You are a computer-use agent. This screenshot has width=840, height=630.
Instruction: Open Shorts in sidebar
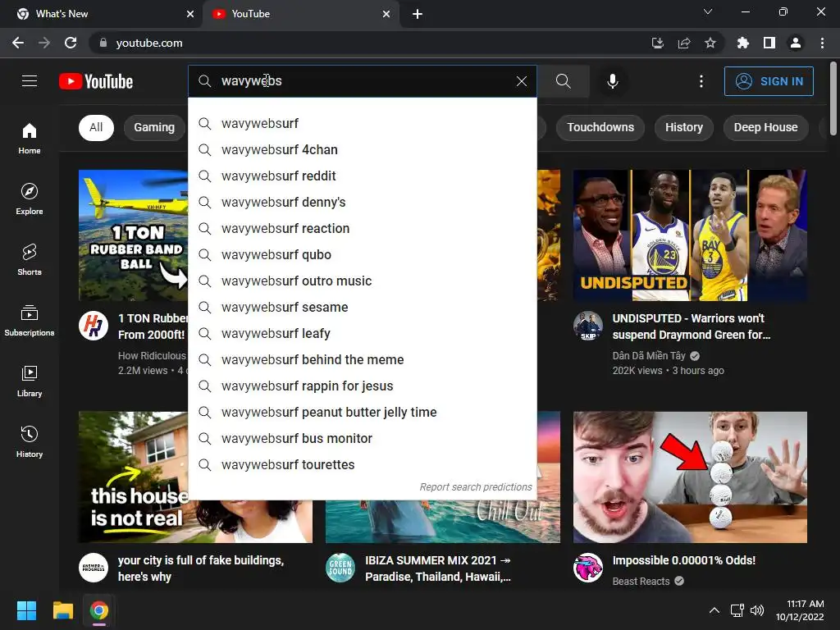coord(30,259)
